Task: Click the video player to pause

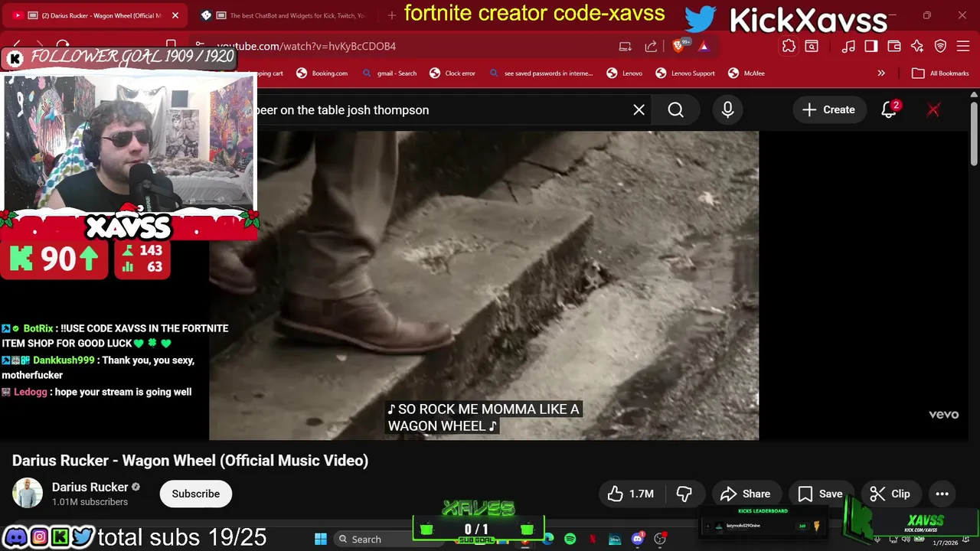Action: pyautogui.click(x=484, y=285)
